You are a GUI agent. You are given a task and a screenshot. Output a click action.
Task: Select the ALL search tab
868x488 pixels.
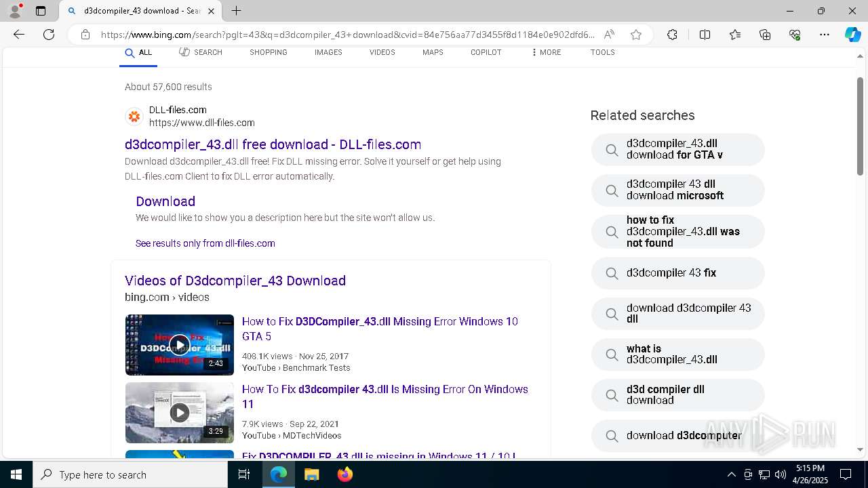pos(138,53)
